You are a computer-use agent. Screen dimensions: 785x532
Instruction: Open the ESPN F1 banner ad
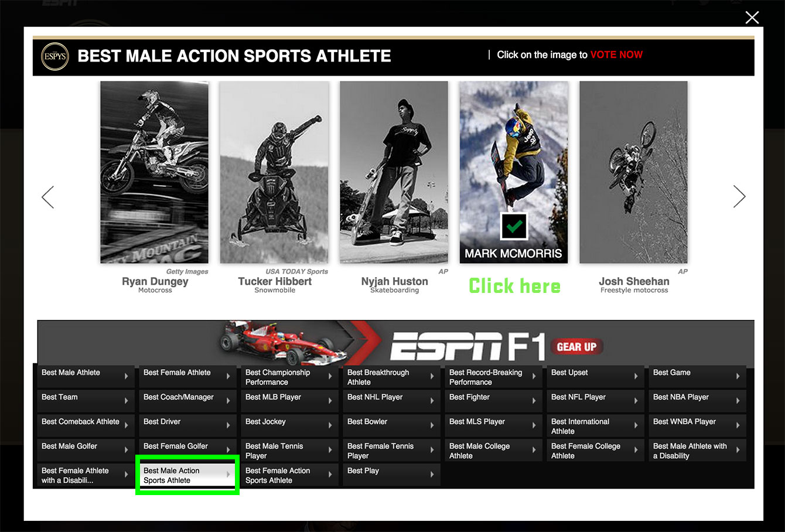(396, 343)
